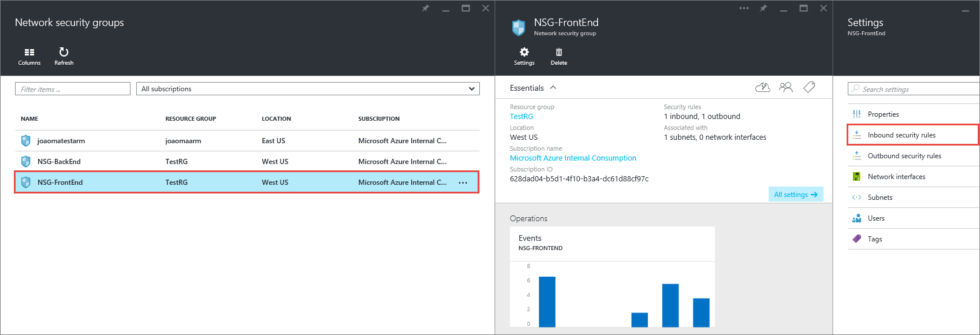
Task: Open Users settings entry
Action: coord(914,218)
